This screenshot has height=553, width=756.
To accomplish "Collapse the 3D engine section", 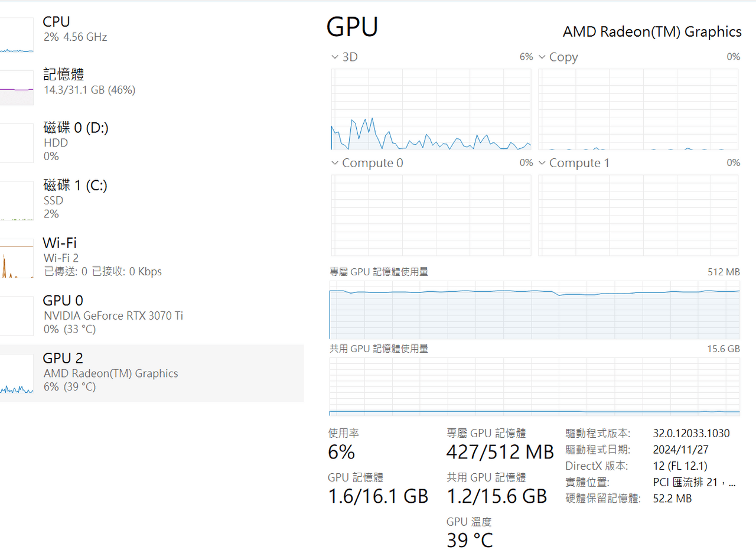I will (334, 57).
